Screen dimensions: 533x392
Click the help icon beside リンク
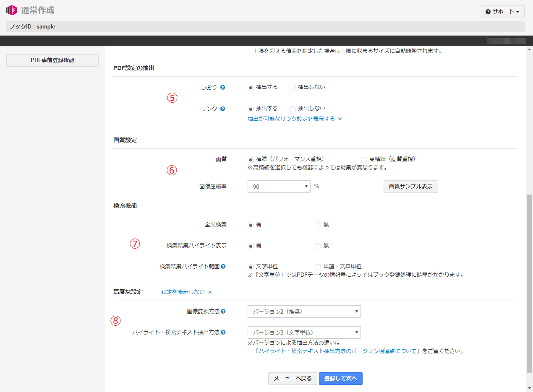pos(223,109)
